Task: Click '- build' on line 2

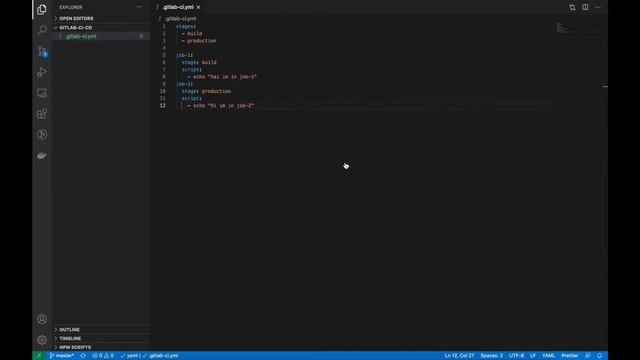Action: tap(192, 33)
